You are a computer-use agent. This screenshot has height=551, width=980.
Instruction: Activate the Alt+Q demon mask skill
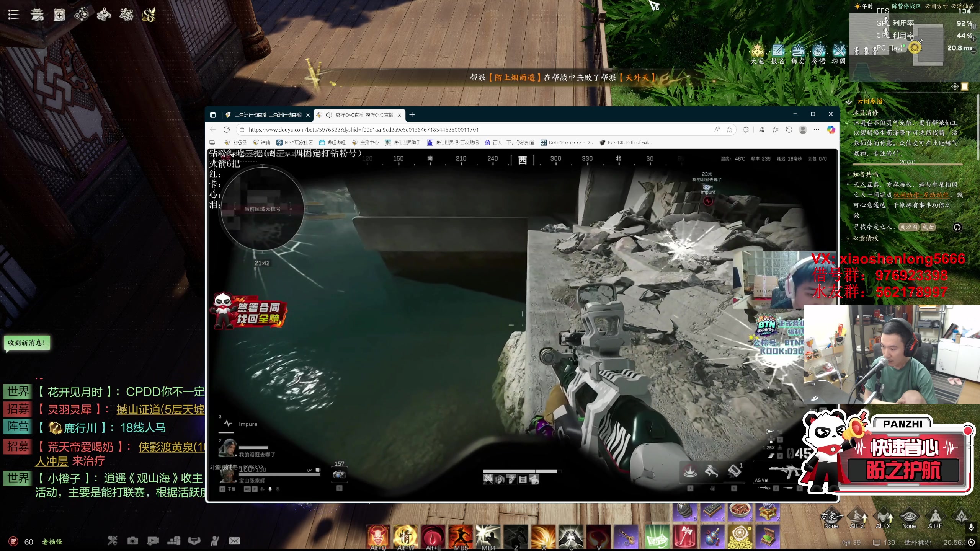click(x=378, y=536)
